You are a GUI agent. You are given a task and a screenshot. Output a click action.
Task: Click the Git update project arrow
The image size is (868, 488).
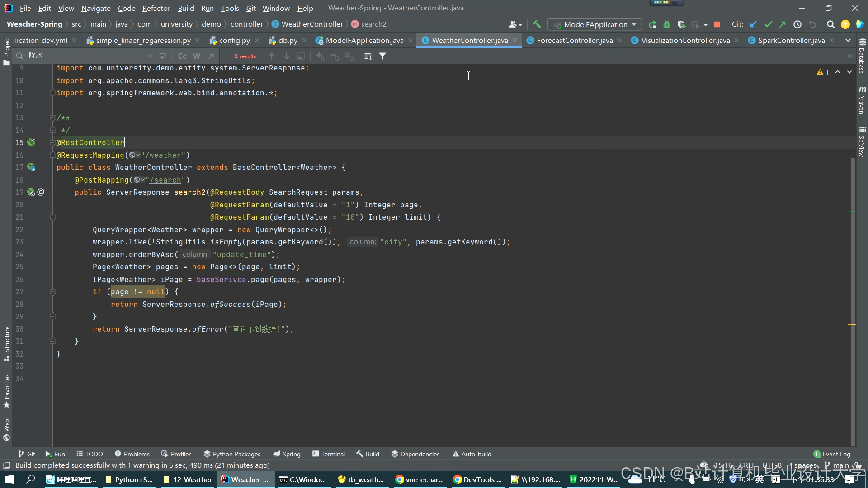(x=753, y=24)
